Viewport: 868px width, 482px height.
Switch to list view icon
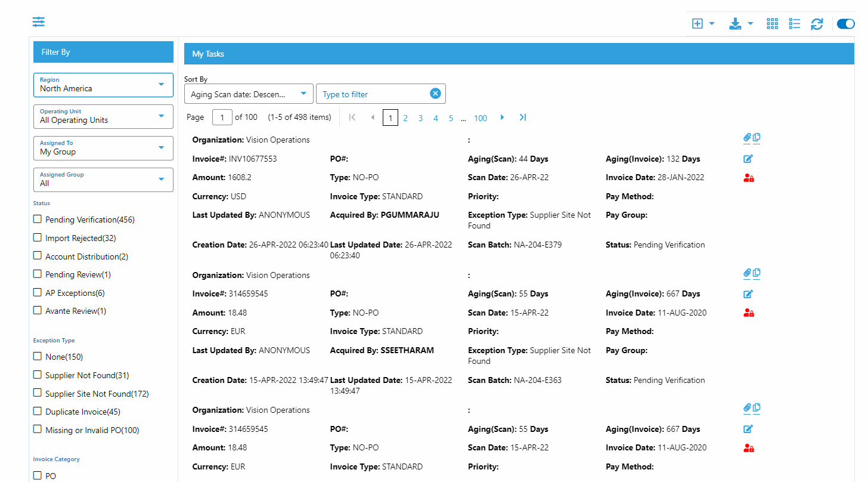(794, 24)
